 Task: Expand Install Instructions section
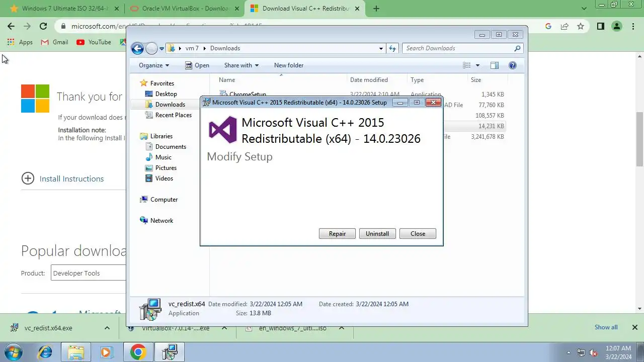tap(62, 178)
